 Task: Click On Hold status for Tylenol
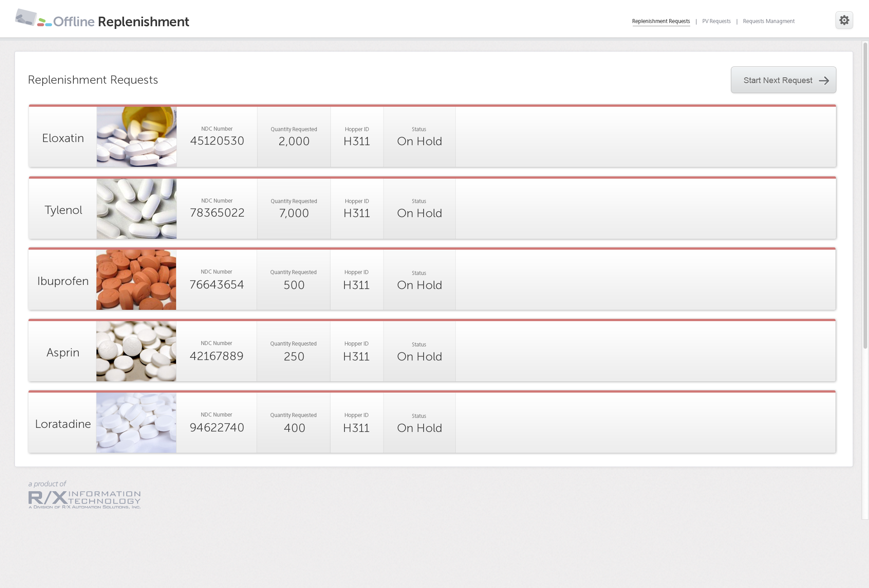420,213
